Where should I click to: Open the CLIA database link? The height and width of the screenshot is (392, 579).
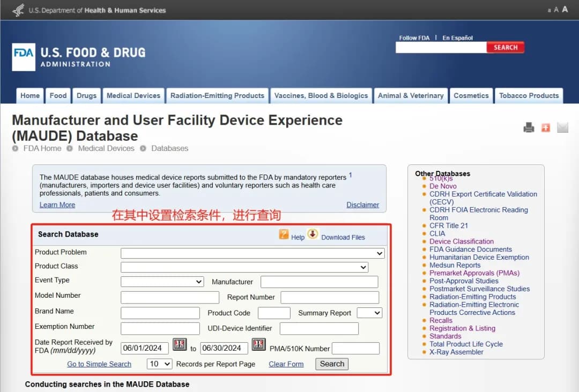(437, 233)
